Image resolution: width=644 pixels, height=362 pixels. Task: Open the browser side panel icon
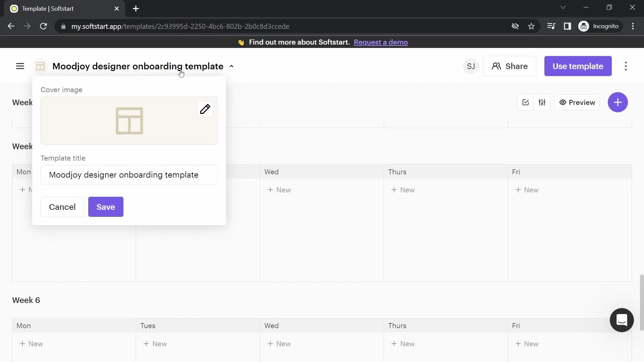[568, 26]
